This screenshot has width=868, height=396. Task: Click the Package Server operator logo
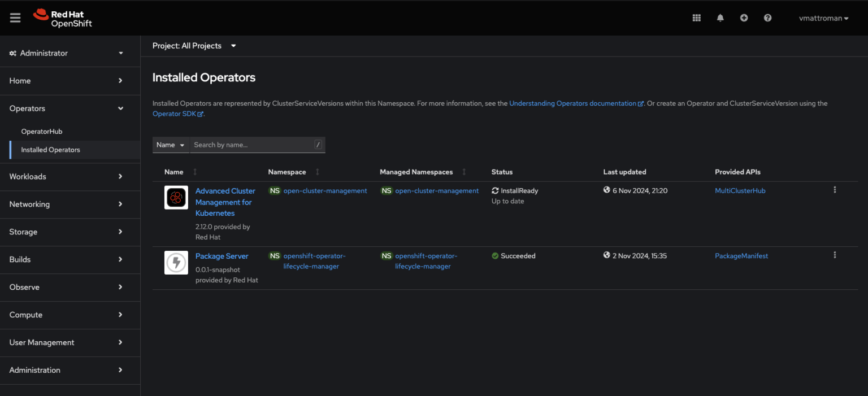point(176,263)
